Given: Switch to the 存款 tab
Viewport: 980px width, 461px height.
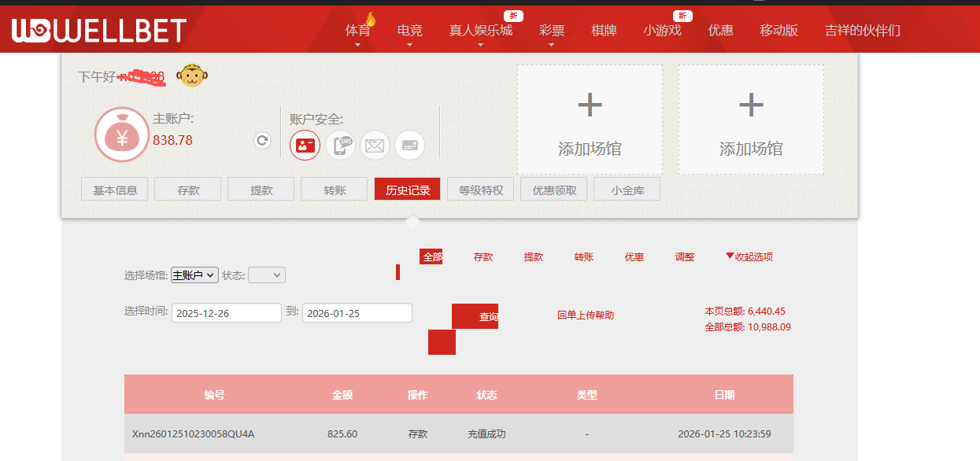Looking at the screenshot, I should pos(187,189).
